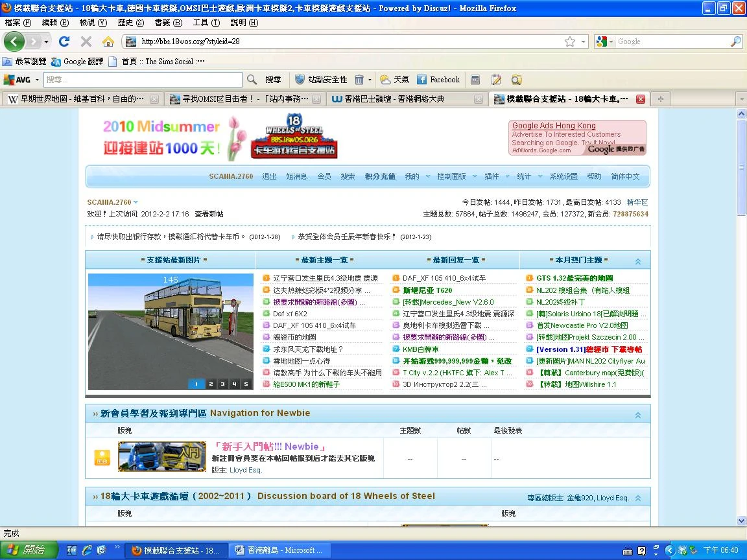Open the Facebook AVG toolbar button
Image resolution: width=747 pixels, height=560 pixels.
438,80
